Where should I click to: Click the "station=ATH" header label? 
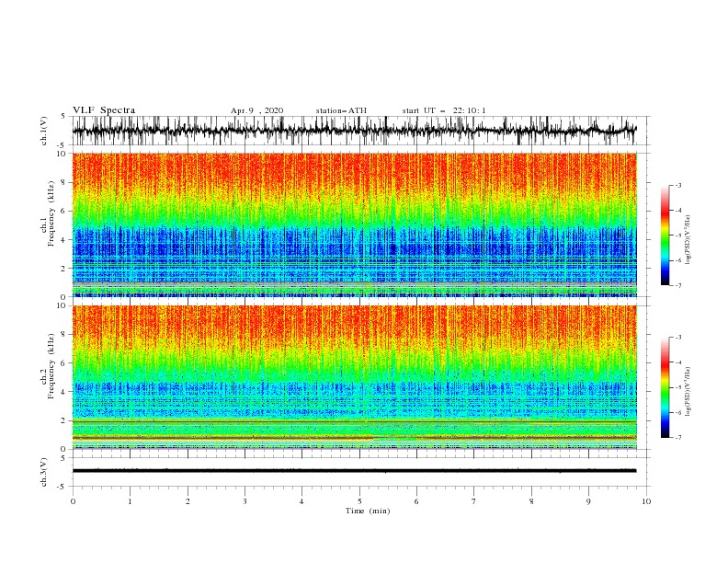click(x=341, y=110)
